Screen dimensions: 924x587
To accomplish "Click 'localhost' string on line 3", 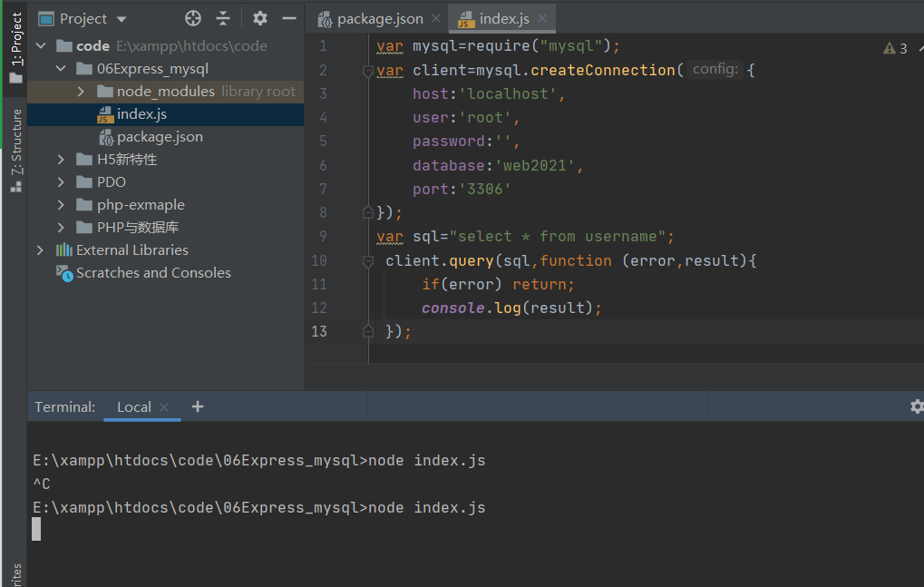I will pyautogui.click(x=508, y=93).
